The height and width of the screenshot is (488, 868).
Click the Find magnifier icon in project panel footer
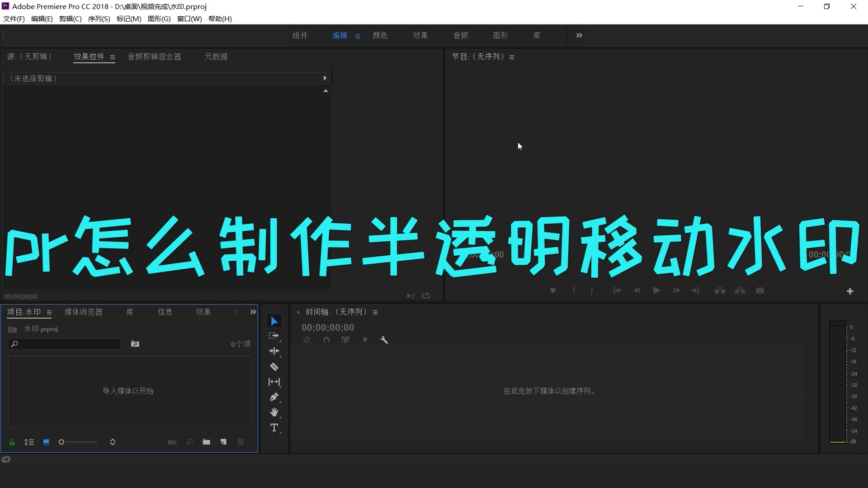coord(189,442)
